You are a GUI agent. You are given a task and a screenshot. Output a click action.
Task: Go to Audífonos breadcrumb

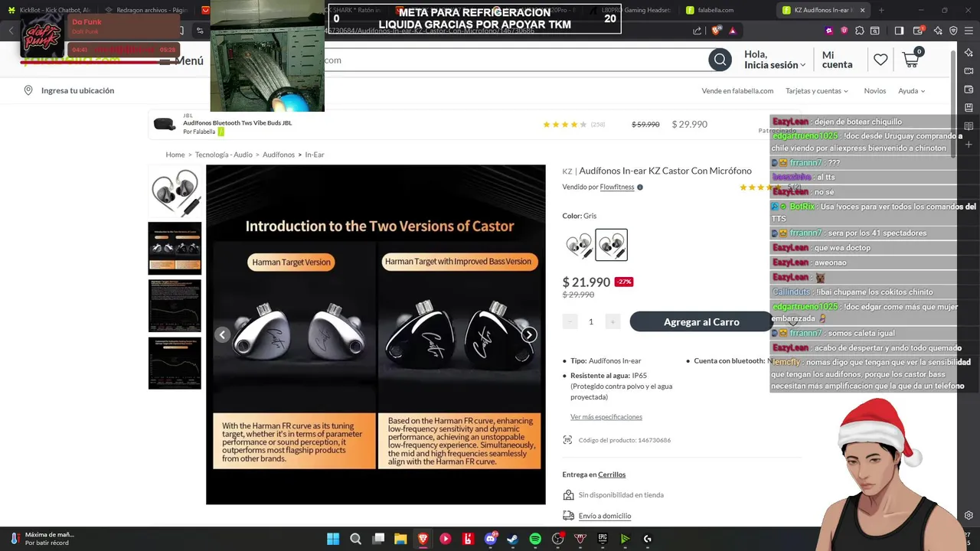pyautogui.click(x=279, y=155)
